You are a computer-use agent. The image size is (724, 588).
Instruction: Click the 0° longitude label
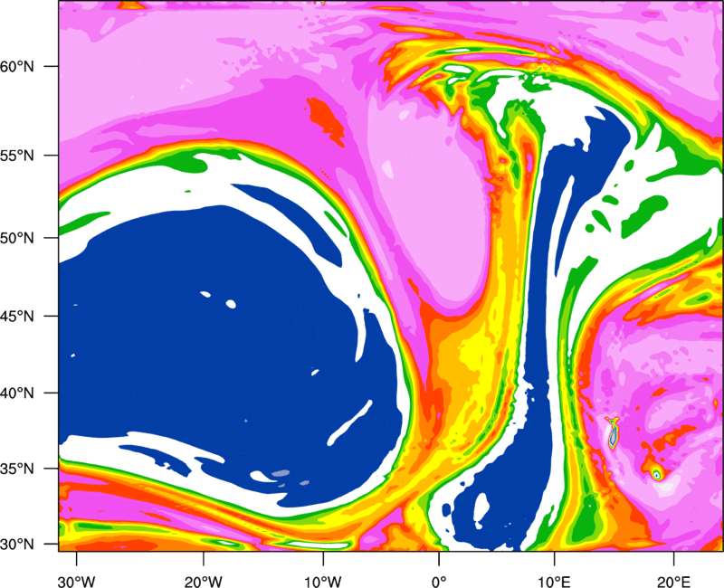coord(439,582)
